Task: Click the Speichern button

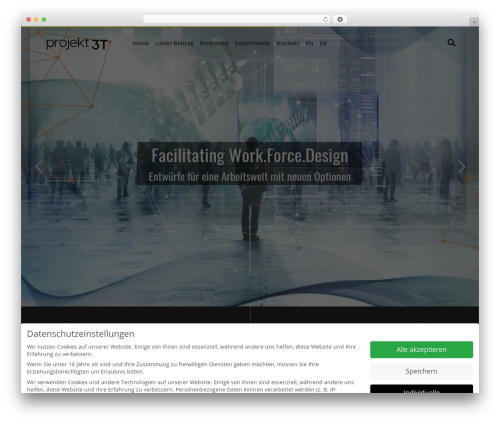Action: pos(421,371)
